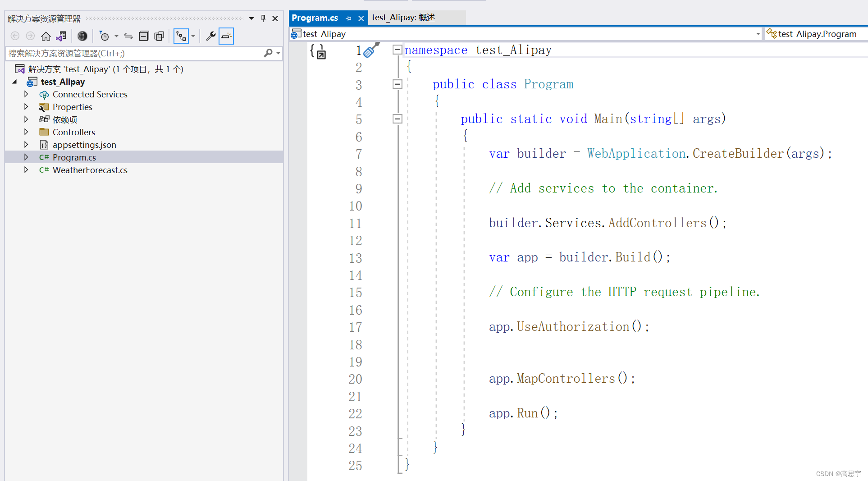Image resolution: width=868 pixels, height=481 pixels.
Task: Expand the Properties node
Action: click(x=26, y=107)
